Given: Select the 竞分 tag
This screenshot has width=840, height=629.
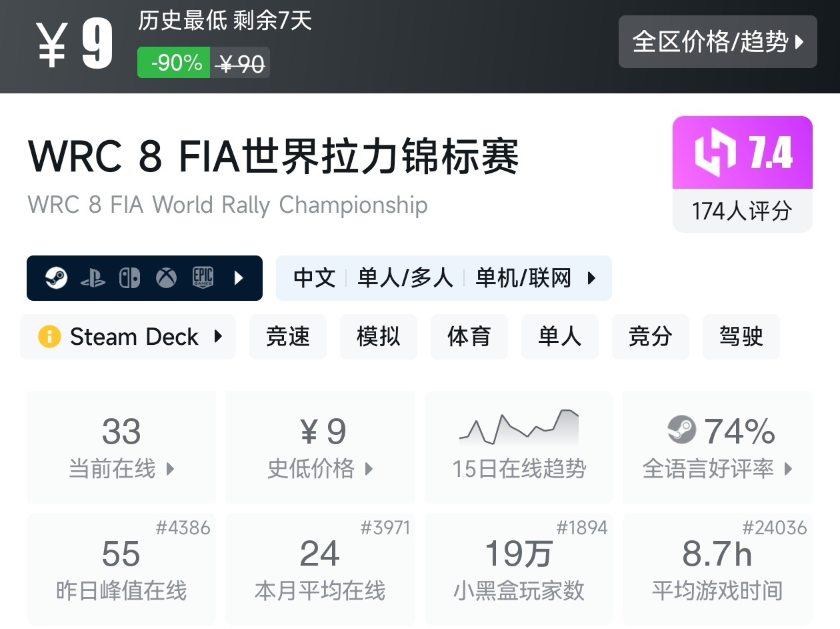Looking at the screenshot, I should (x=651, y=337).
